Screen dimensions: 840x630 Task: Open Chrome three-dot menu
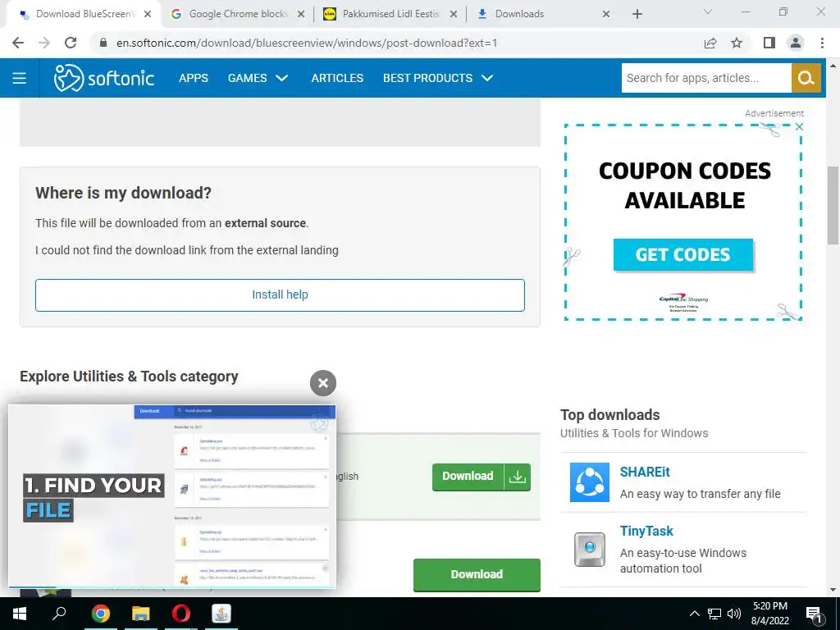(x=822, y=43)
